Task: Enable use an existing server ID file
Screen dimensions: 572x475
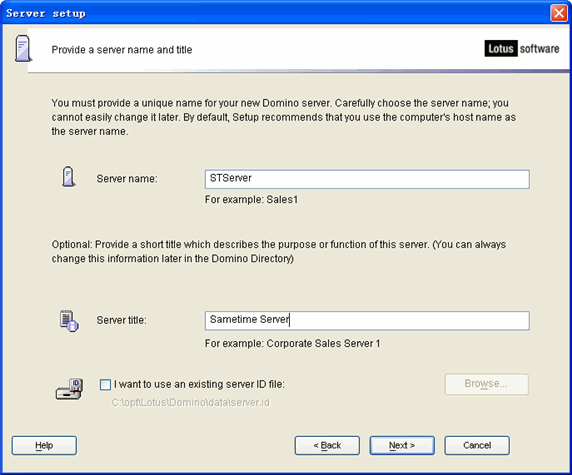Action: [x=105, y=385]
